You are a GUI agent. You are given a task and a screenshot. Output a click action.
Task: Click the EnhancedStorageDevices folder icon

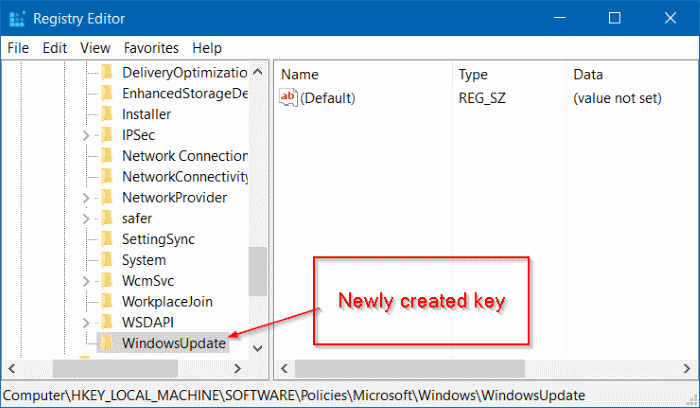107,93
